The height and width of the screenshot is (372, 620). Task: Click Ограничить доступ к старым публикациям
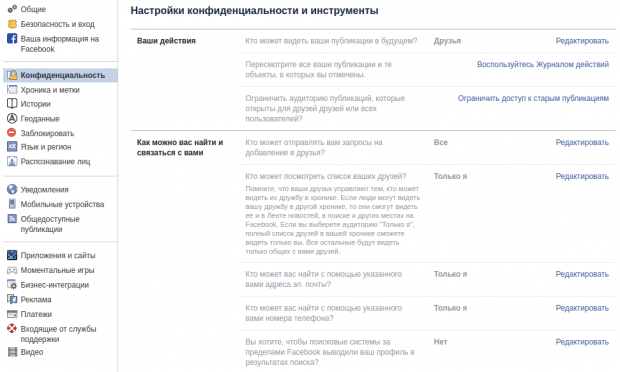coord(533,98)
